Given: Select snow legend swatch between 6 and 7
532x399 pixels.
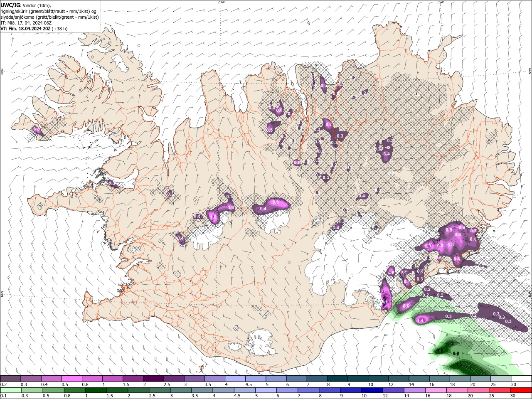Looking at the screenshot, I should point(296,379).
